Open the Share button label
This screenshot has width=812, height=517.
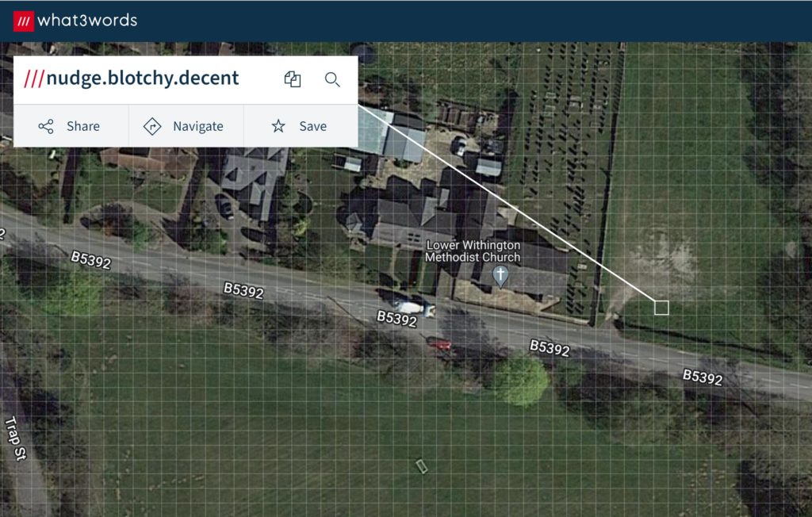(82, 126)
